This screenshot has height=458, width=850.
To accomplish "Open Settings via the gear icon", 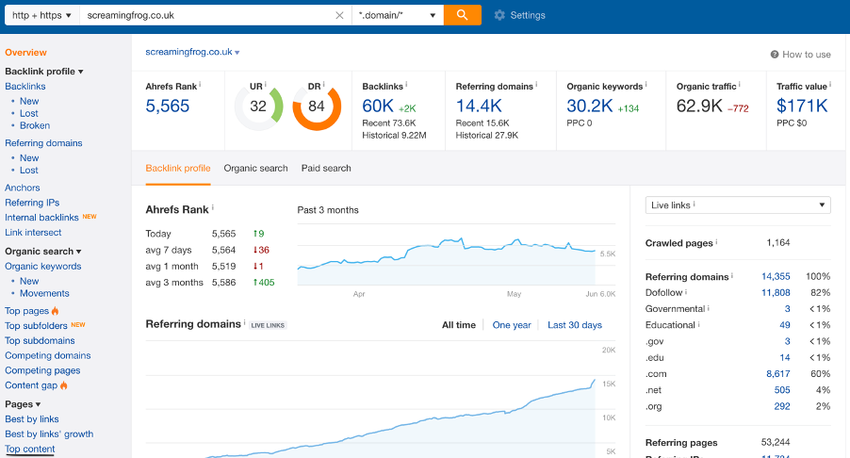I will pos(499,15).
